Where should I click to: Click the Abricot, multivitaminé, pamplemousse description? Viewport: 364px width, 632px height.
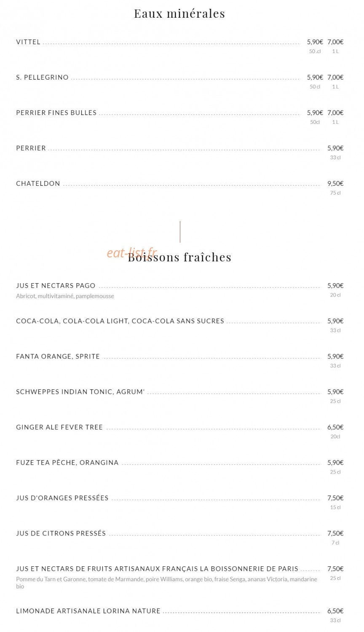pyautogui.click(x=65, y=296)
